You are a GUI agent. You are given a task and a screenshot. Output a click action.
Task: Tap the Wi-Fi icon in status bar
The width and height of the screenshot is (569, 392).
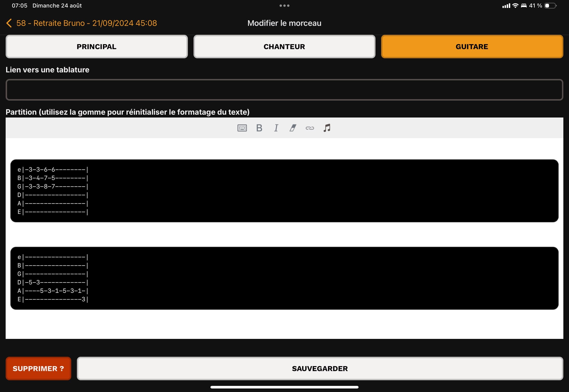click(x=515, y=6)
